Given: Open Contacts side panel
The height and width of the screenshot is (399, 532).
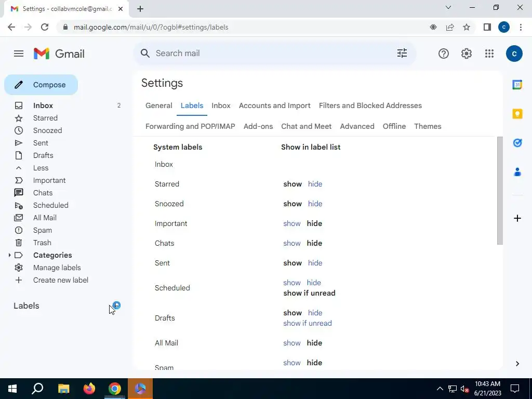Looking at the screenshot, I should [517, 172].
